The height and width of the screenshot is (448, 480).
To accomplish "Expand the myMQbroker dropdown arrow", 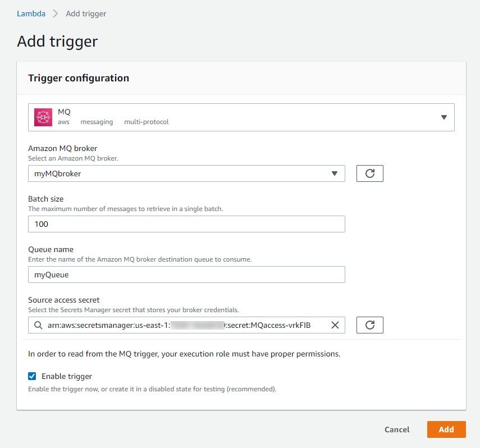I will click(334, 173).
